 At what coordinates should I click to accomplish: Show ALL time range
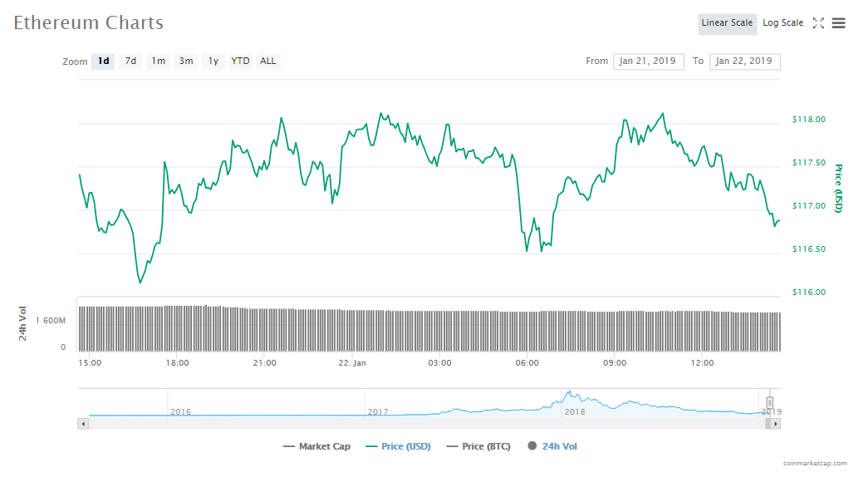point(268,61)
